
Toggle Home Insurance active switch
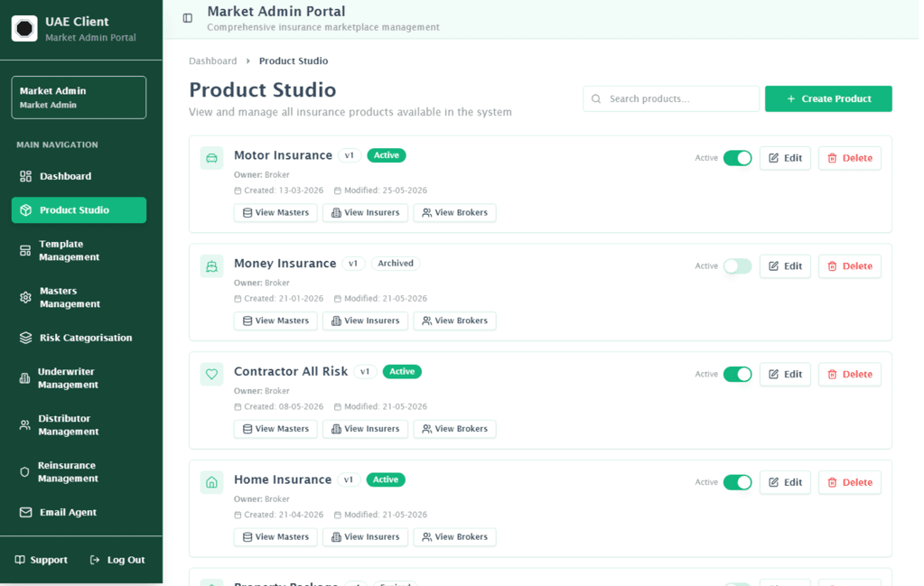click(x=737, y=482)
